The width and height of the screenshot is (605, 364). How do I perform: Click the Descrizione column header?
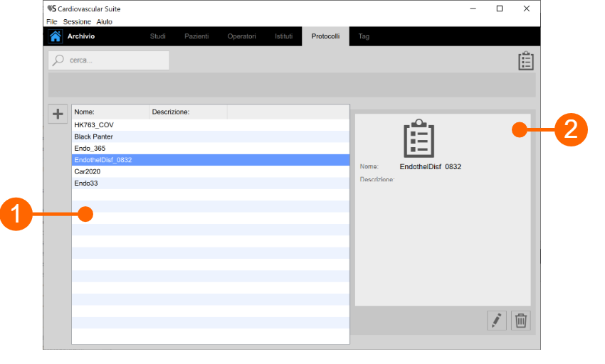click(188, 112)
